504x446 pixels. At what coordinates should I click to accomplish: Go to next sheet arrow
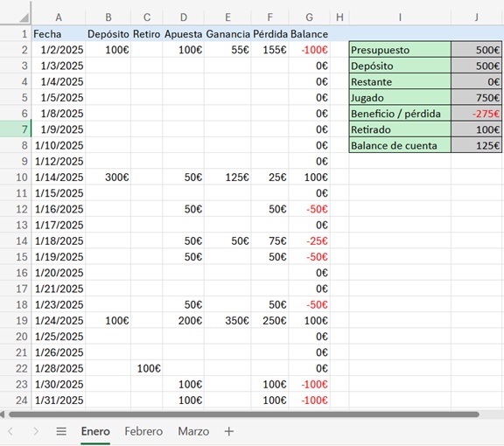coord(36,431)
